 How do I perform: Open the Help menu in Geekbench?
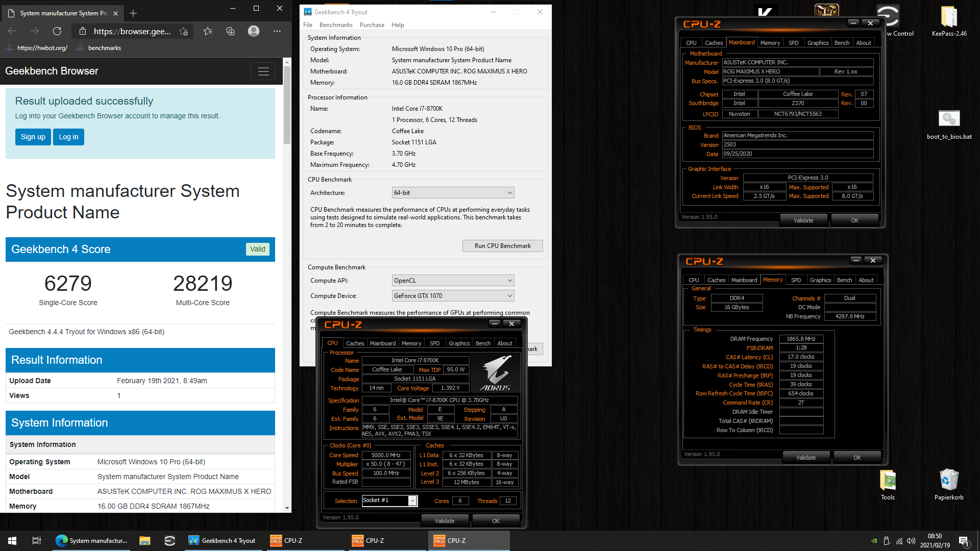[398, 25]
